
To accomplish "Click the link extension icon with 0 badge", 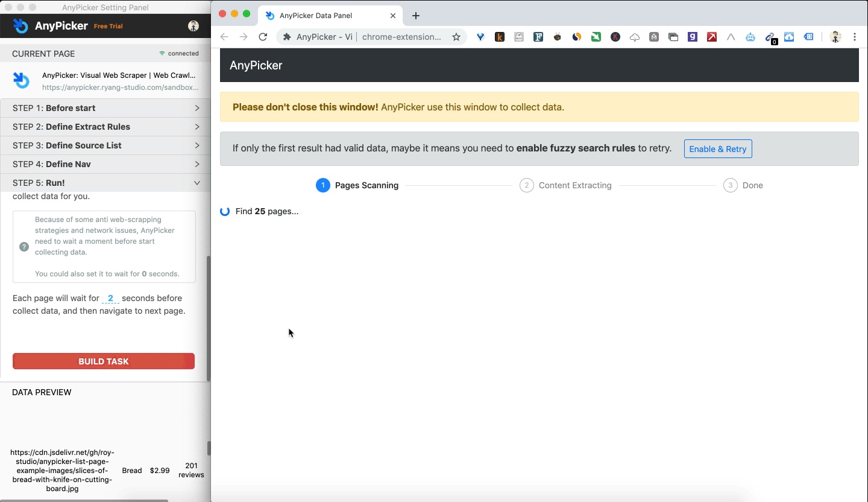I will point(771,38).
